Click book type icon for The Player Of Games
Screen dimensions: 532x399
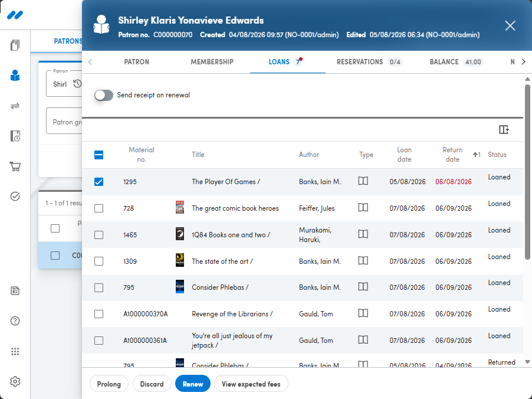click(363, 181)
